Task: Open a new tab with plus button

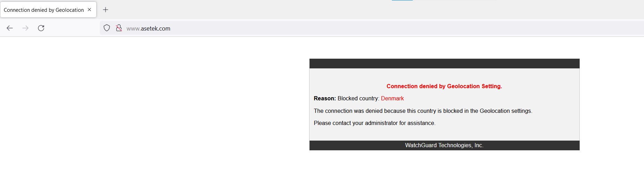Action: [106, 10]
